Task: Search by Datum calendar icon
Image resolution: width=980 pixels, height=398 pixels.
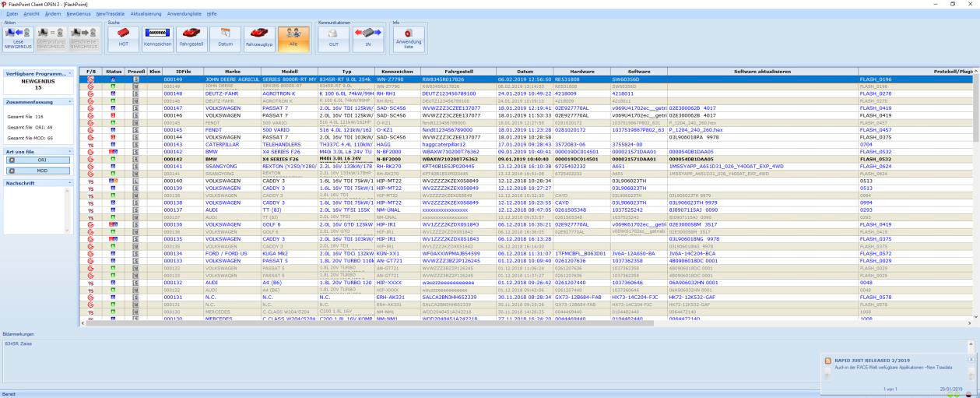Action: click(x=226, y=38)
